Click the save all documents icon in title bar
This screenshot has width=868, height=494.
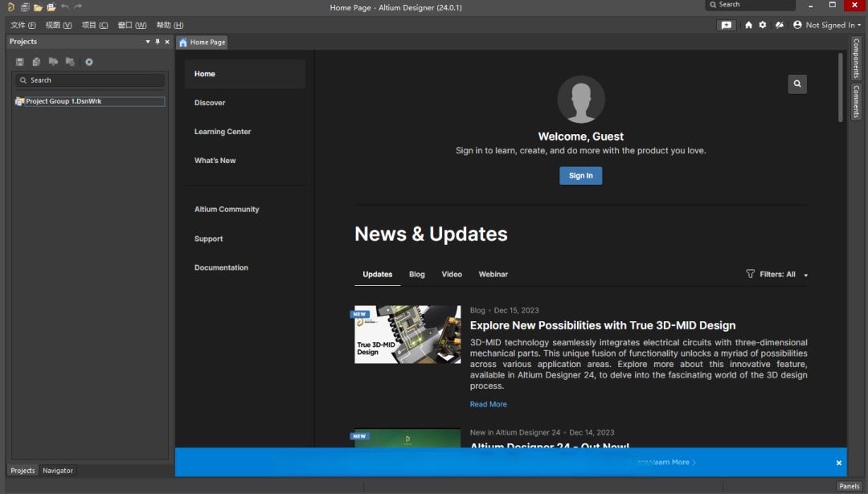(x=25, y=7)
